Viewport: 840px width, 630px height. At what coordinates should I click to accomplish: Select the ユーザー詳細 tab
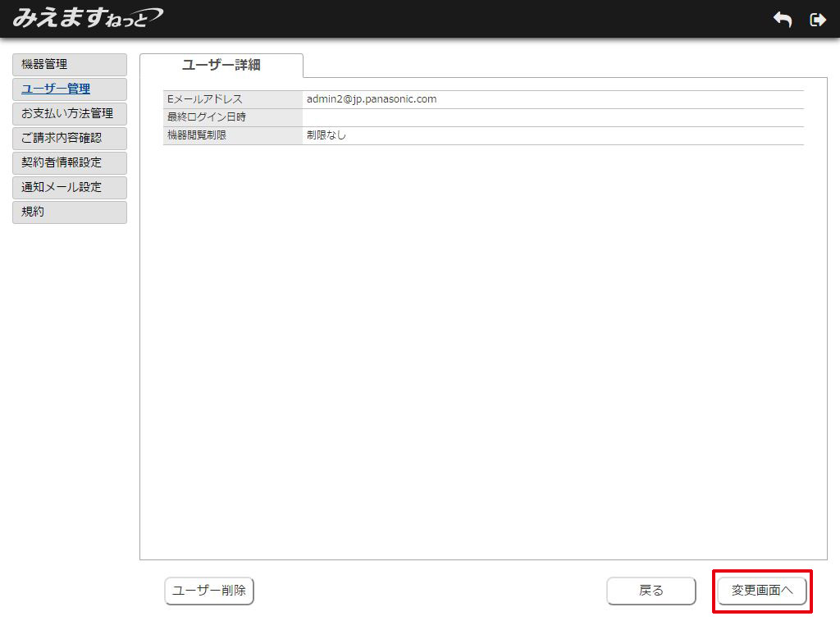point(221,66)
